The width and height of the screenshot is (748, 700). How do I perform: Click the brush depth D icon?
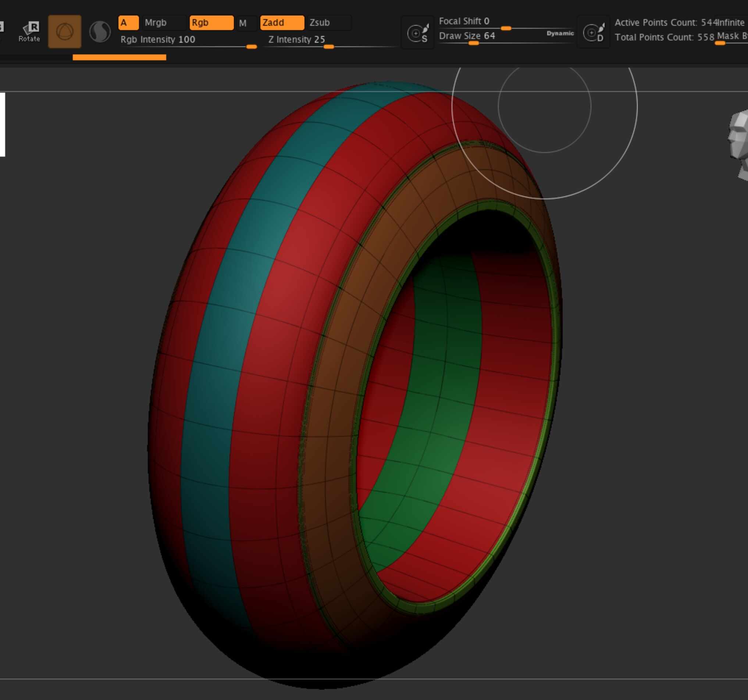coord(593,33)
